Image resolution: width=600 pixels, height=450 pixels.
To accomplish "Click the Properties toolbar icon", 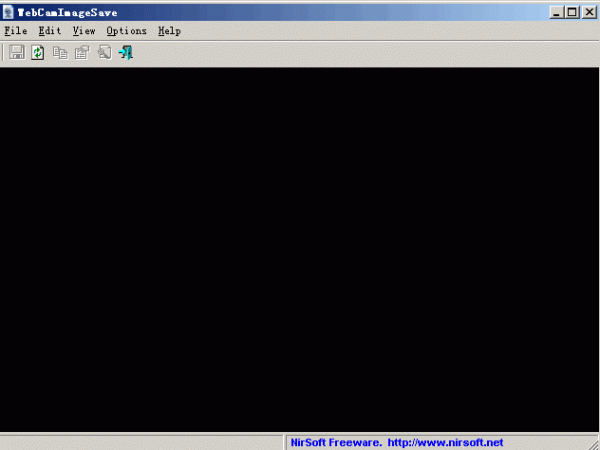I will pos(82,52).
